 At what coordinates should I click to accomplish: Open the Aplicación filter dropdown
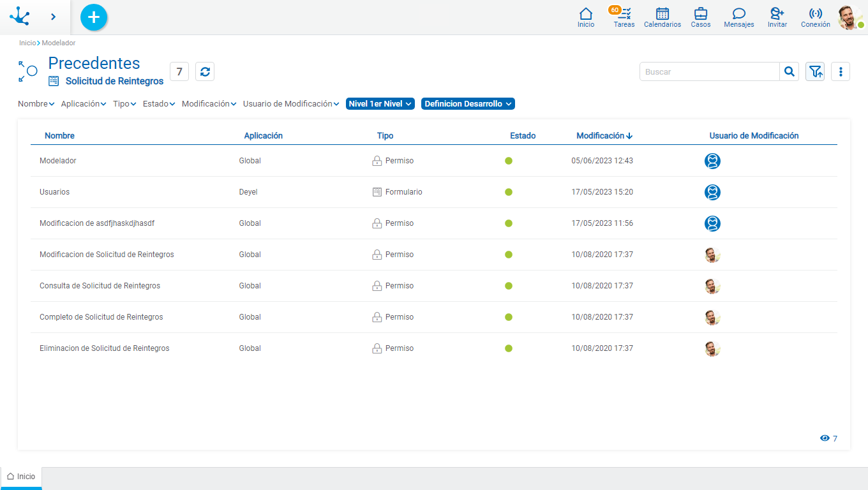[x=84, y=103]
